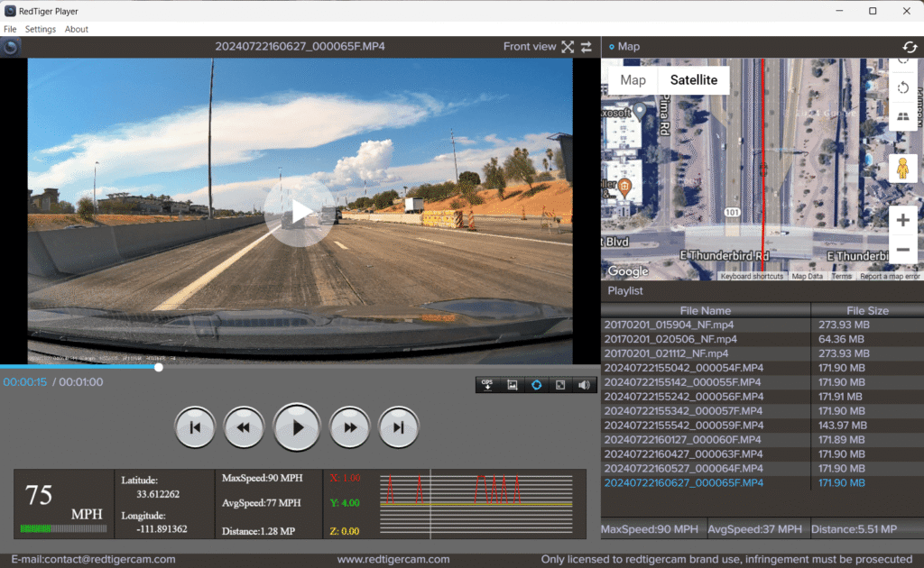Screen dimensions: 924x568
Task: Zoom out on the map
Action: click(904, 249)
